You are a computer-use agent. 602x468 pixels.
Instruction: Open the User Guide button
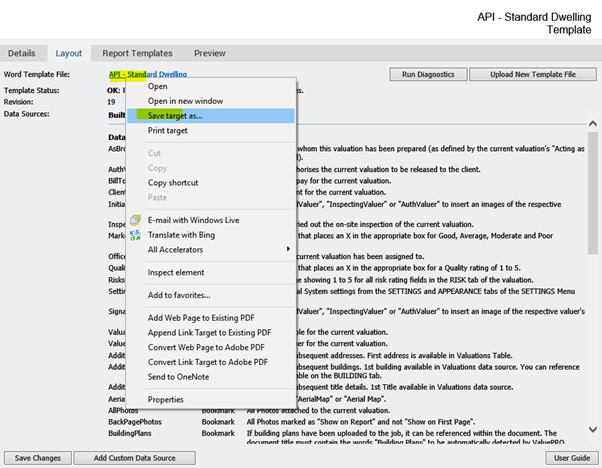pos(572,458)
